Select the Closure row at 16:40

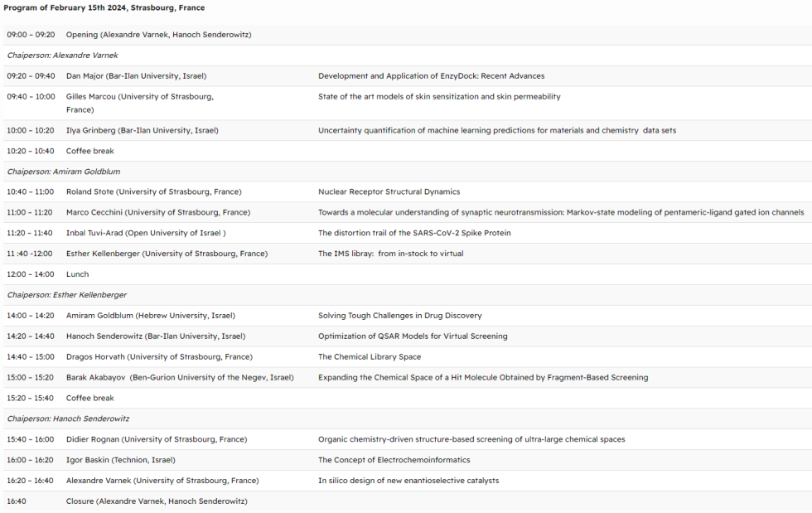157,501
